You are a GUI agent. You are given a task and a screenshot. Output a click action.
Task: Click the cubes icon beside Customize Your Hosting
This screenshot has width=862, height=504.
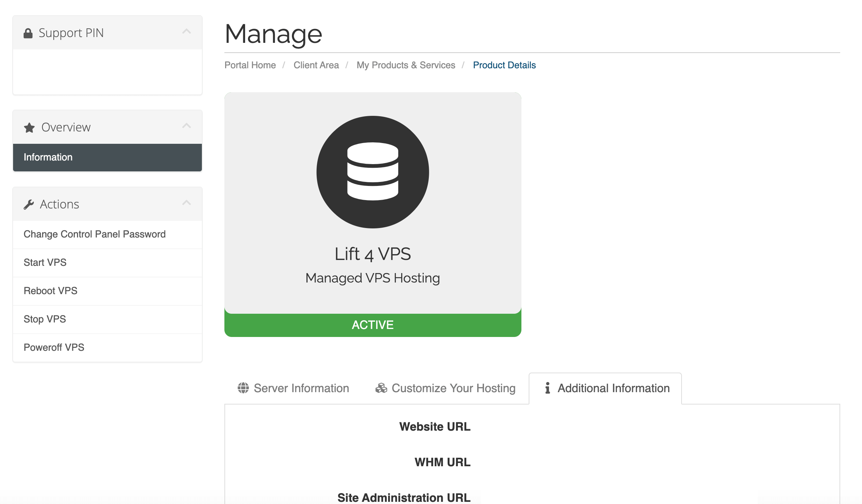tap(381, 388)
